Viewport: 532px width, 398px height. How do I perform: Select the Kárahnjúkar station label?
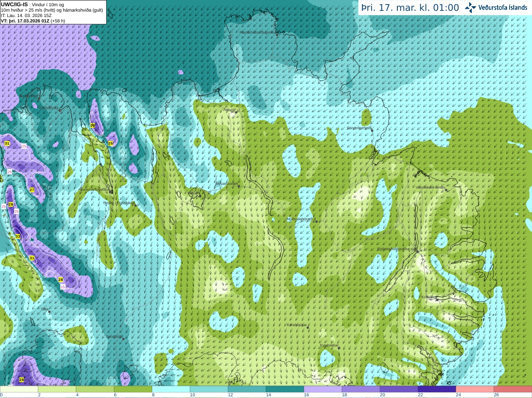coord(297,325)
